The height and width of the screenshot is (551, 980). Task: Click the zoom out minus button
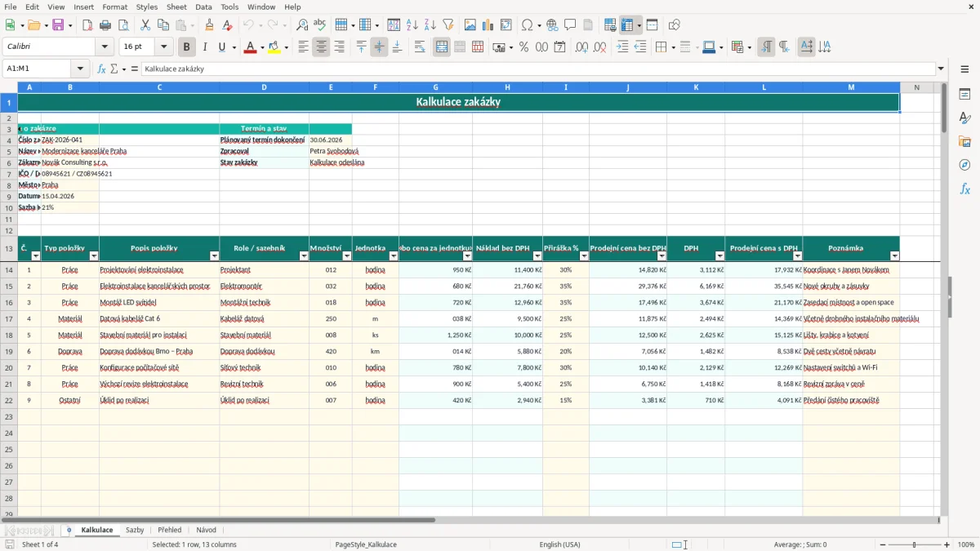(x=881, y=544)
